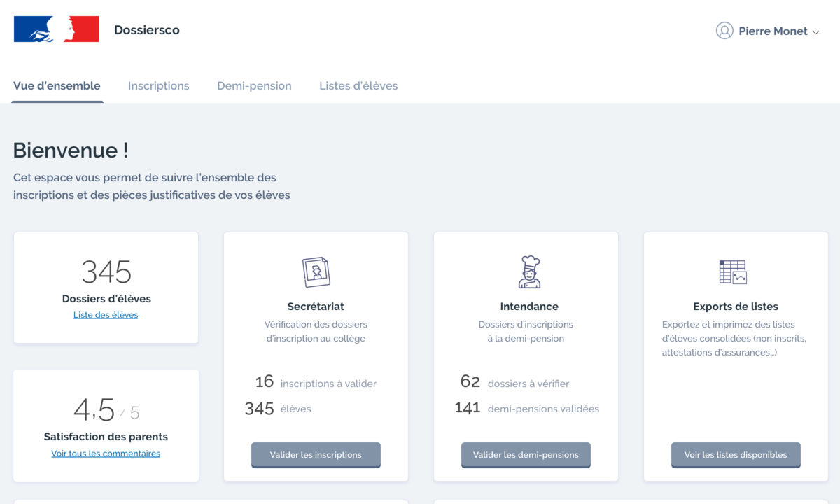Click the user avatar icon
The height and width of the screenshot is (504, 840).
click(x=724, y=31)
